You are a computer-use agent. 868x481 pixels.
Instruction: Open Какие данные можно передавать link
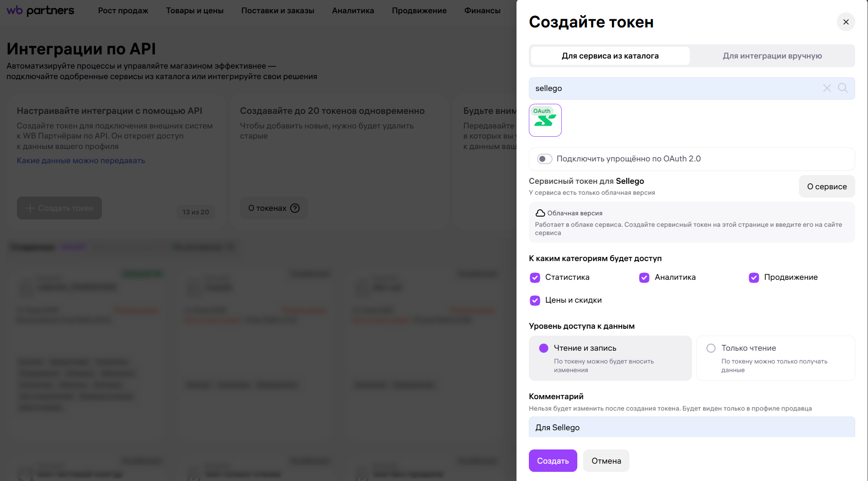[81, 160]
